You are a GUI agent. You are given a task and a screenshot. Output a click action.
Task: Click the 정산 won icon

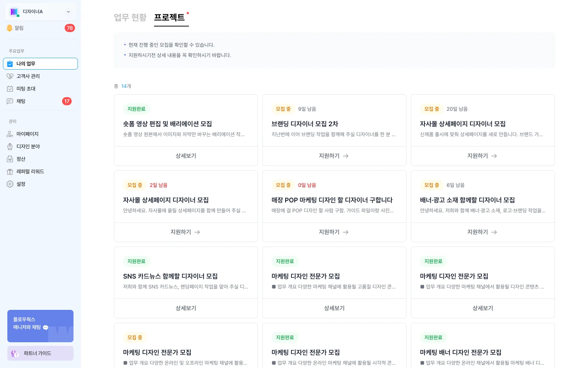tap(10, 159)
